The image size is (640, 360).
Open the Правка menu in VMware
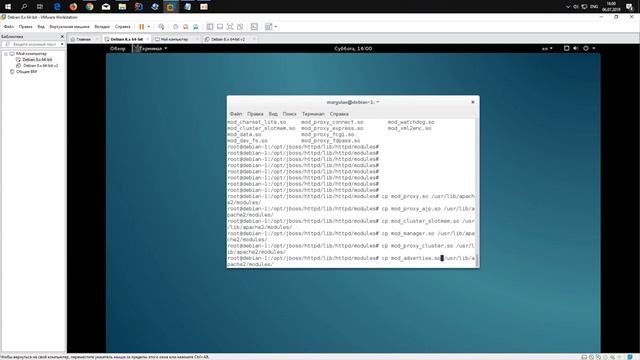tap(25, 27)
